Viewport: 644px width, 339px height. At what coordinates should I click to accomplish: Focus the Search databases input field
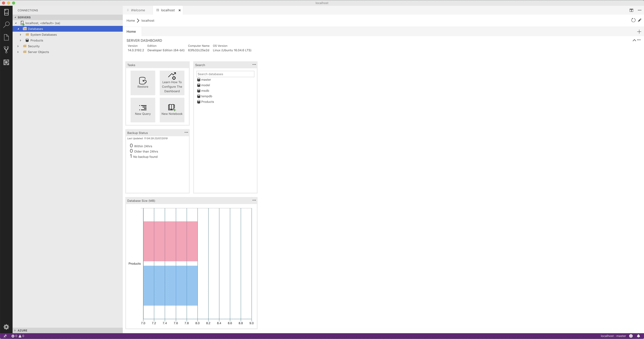click(225, 74)
